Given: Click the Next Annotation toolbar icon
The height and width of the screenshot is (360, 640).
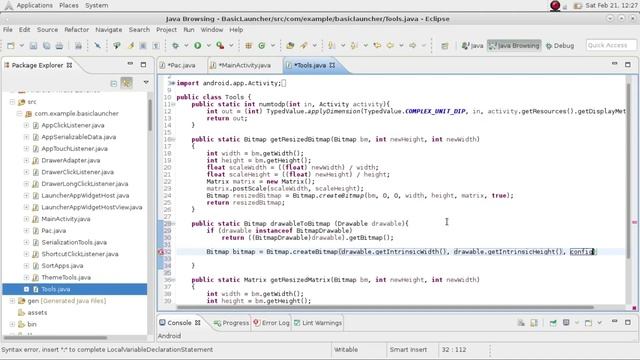Looking at the screenshot, I should (x=332, y=46).
